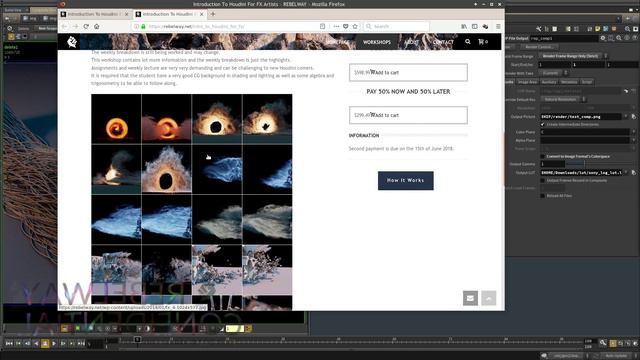Click the node name field in File Output

[x=564, y=38]
